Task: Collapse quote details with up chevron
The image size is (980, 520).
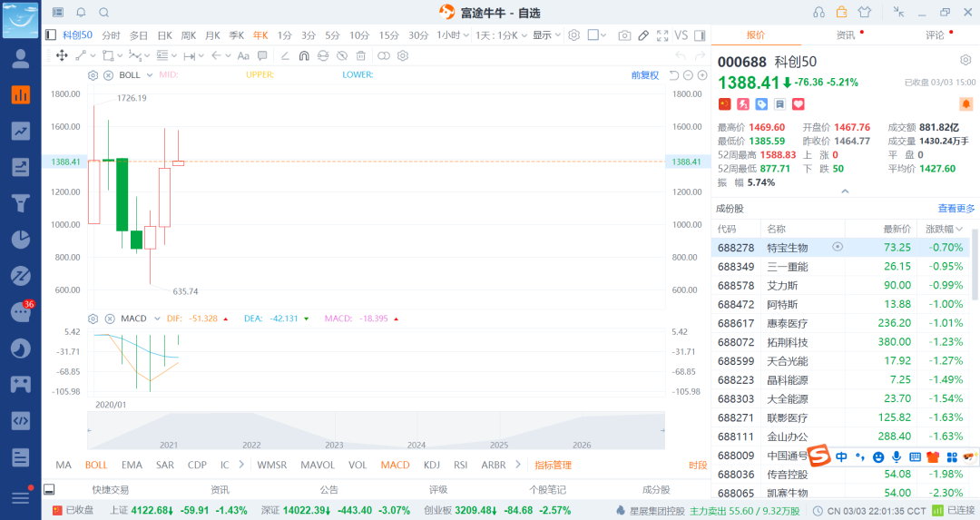Action: coord(845,191)
